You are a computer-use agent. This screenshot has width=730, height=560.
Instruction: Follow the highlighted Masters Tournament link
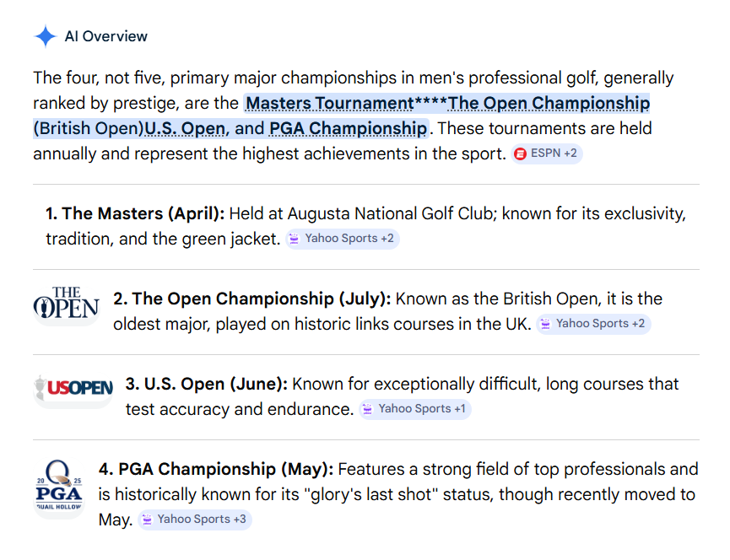pyautogui.click(x=328, y=104)
